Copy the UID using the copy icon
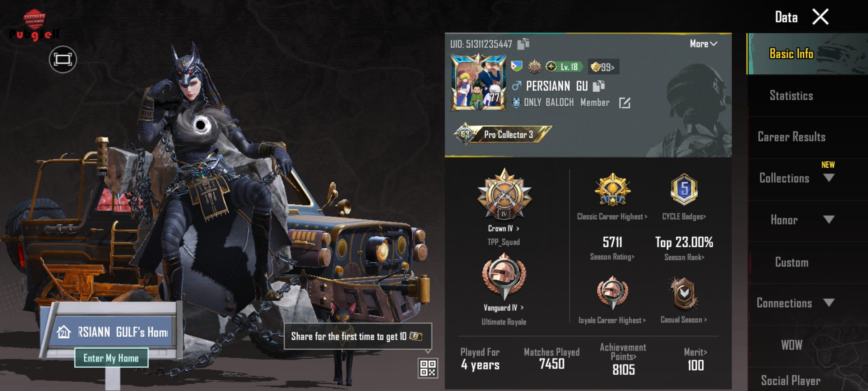The height and width of the screenshot is (391, 868). coord(523,44)
